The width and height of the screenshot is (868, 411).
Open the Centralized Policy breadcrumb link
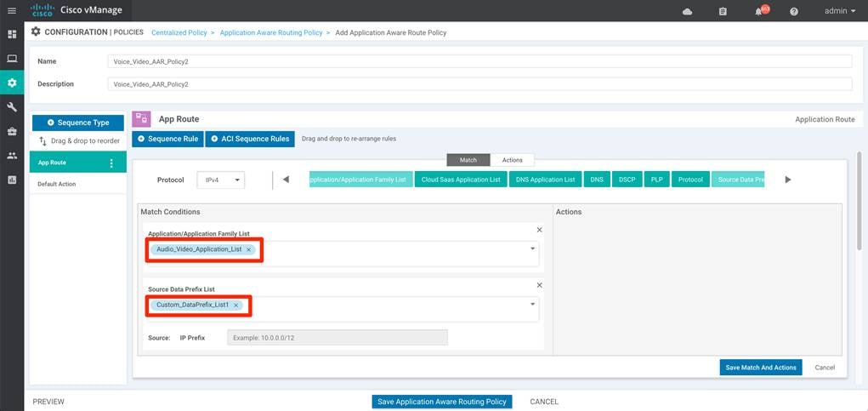pos(179,32)
